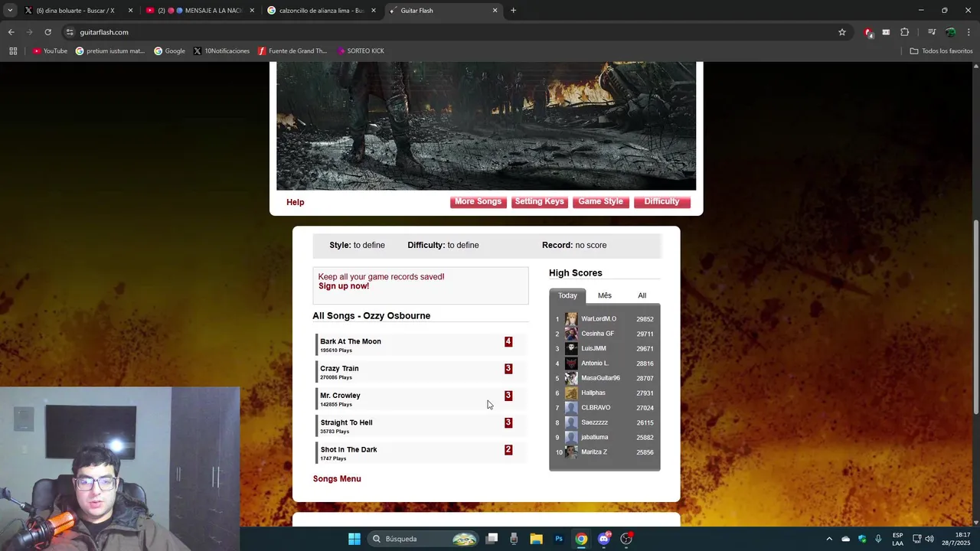This screenshot has height=551, width=980.
Task: Open the Songs Menu link
Action: click(x=337, y=479)
